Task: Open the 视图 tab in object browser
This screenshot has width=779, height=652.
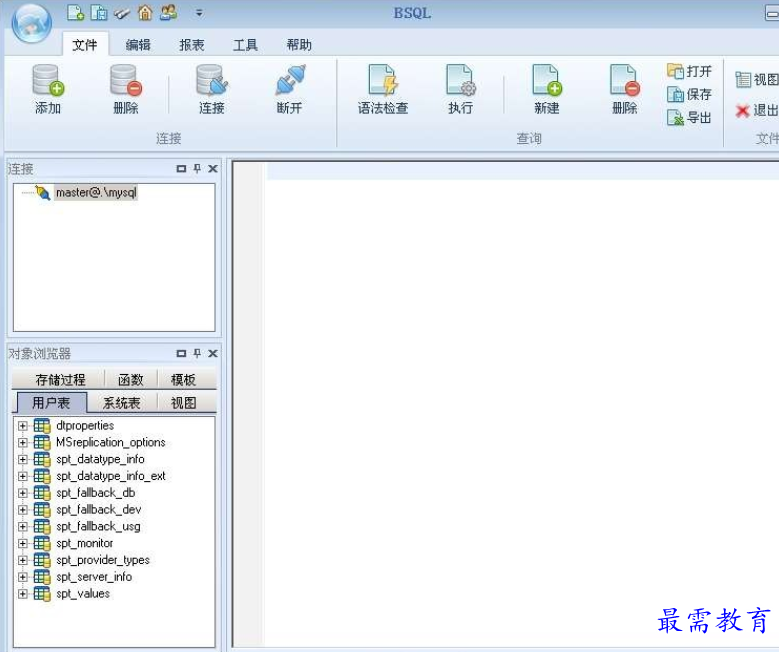Action: coord(183,403)
